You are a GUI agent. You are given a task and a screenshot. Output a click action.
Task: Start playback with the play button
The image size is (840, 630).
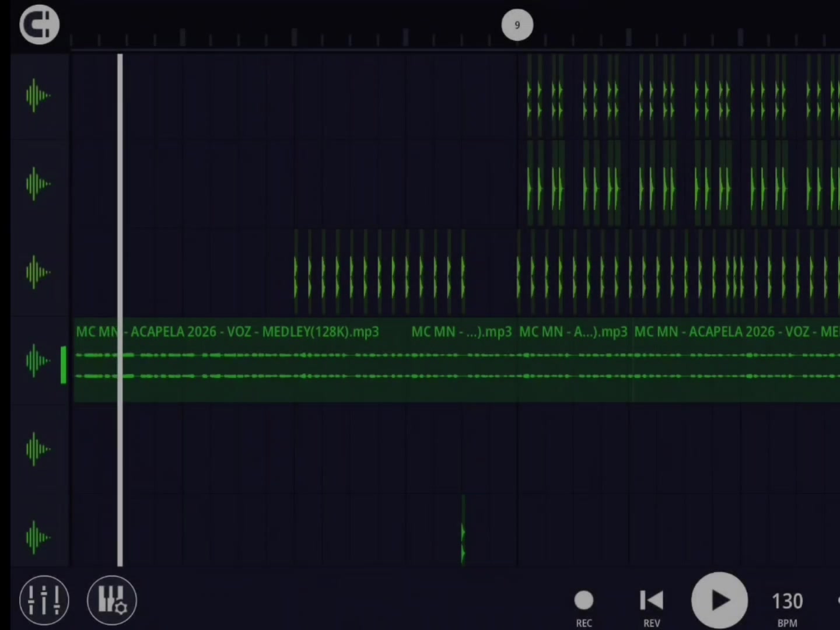pos(719,601)
